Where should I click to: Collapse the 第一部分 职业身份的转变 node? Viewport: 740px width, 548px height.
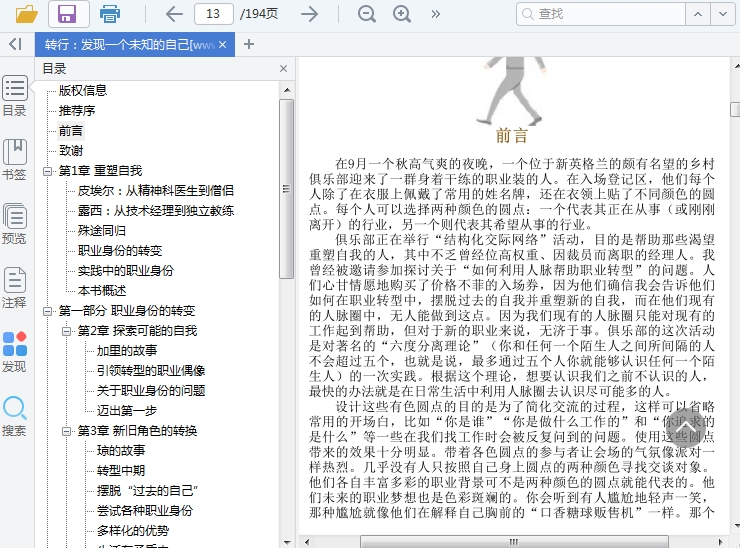click(x=47, y=311)
